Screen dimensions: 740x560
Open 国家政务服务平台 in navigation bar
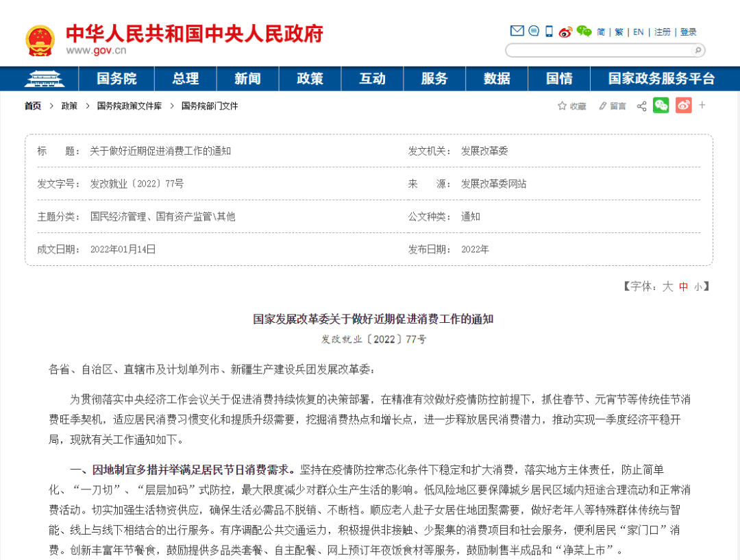(661, 79)
